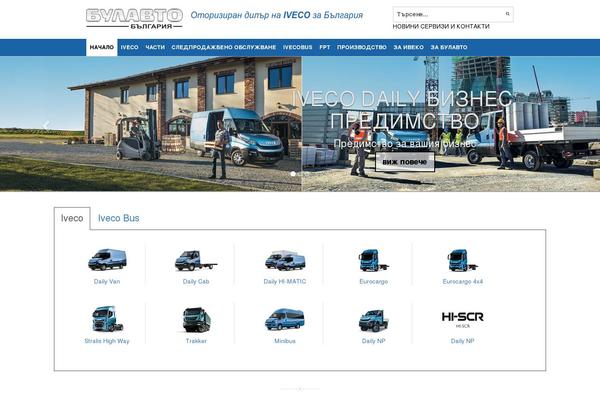Click the HI-SCR logo icon
Viewport: 600px width, 400px height.
click(462, 319)
